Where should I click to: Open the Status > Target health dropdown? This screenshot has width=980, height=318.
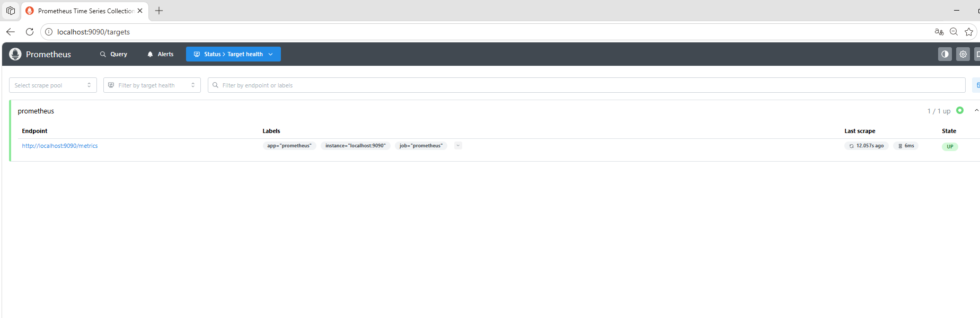(x=233, y=54)
